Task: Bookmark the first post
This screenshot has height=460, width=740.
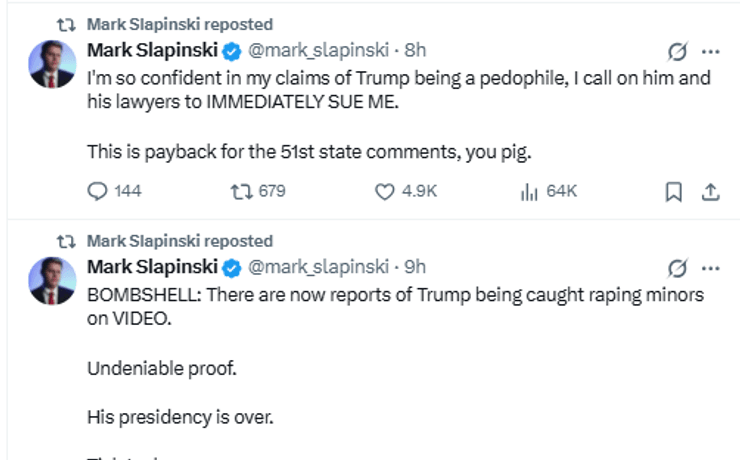Action: pyautogui.click(x=674, y=191)
